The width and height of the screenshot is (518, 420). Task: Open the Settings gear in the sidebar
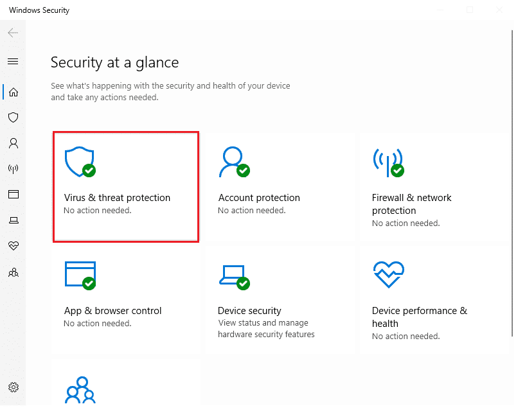[13, 387]
